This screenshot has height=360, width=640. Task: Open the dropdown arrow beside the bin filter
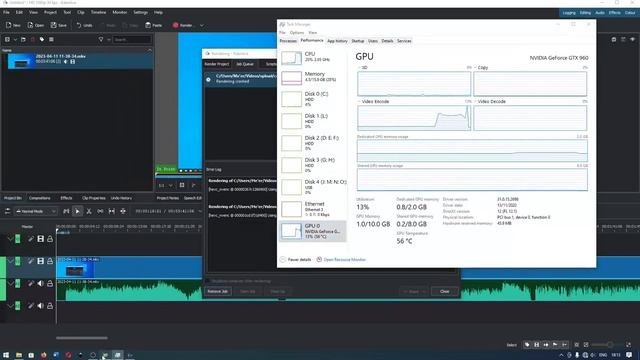pyautogui.click(x=109, y=40)
